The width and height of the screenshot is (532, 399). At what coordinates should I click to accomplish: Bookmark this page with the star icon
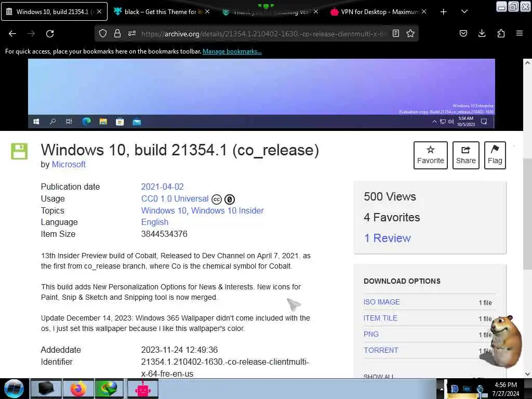tap(410, 33)
